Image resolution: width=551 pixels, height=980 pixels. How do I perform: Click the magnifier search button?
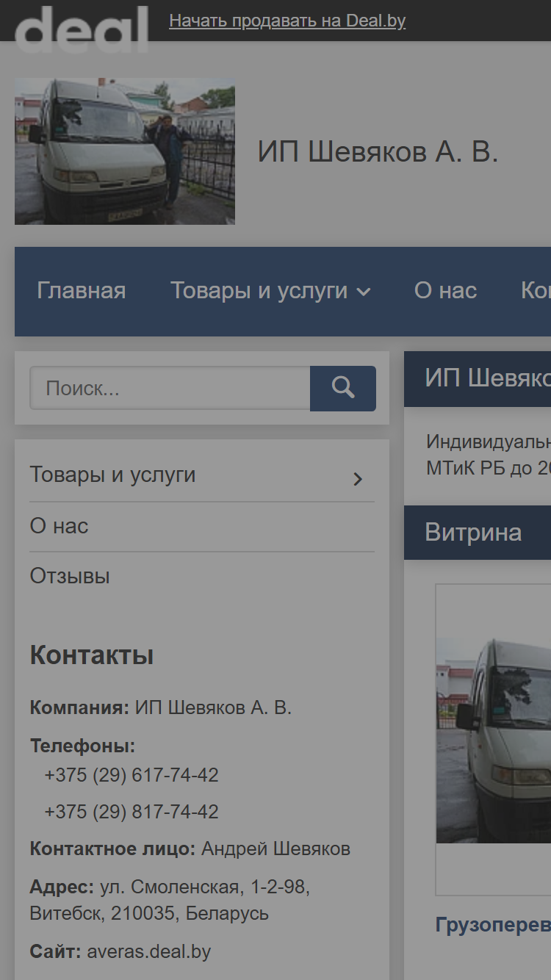[x=343, y=388]
